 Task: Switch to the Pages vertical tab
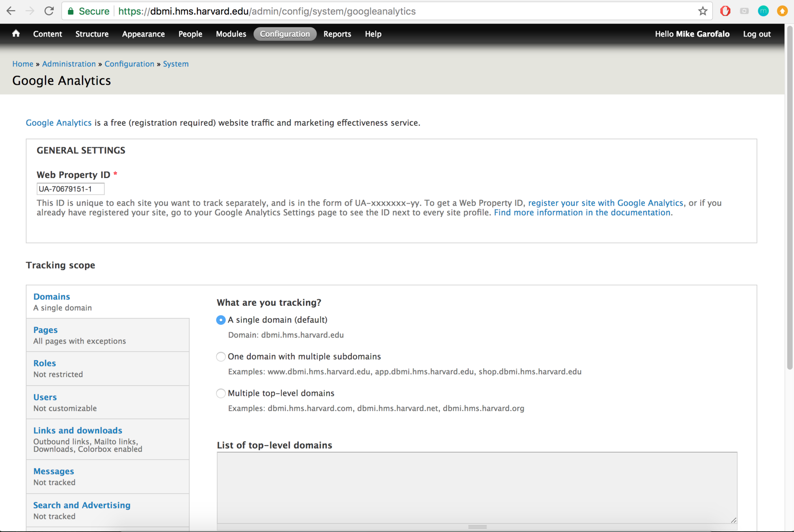[108, 335]
